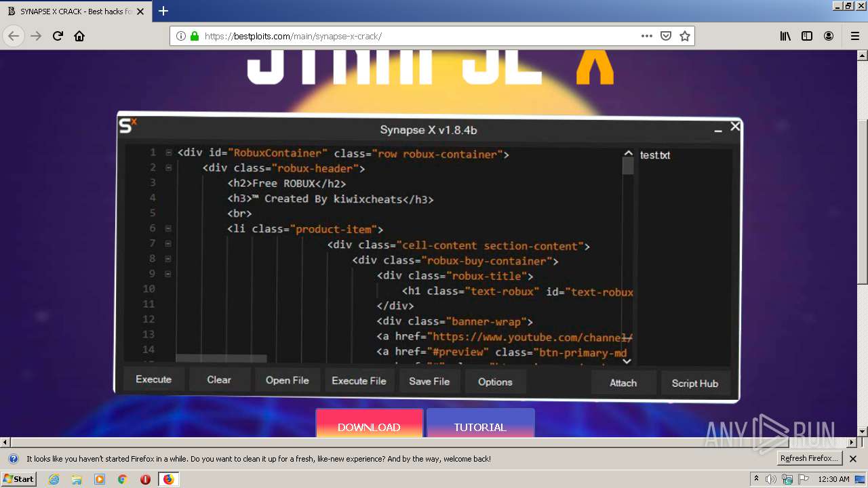Open network status tray icon
The image size is (868, 488).
coord(787,479)
